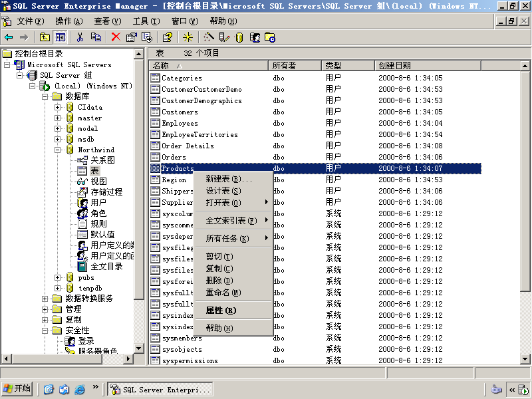Expand the master database node
Image resolution: width=532 pixels, height=399 pixels.
(x=57, y=118)
